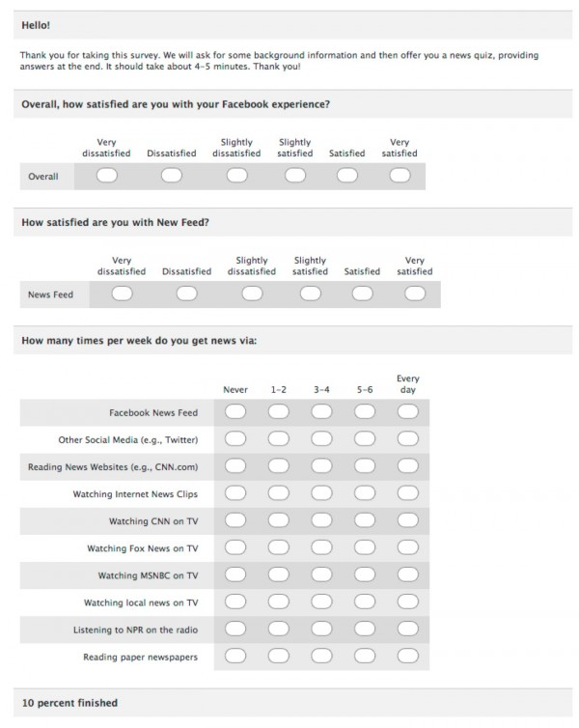
Task: Select 'Very dissatisfied' for Overall Facebook experience
Action: coord(106,176)
